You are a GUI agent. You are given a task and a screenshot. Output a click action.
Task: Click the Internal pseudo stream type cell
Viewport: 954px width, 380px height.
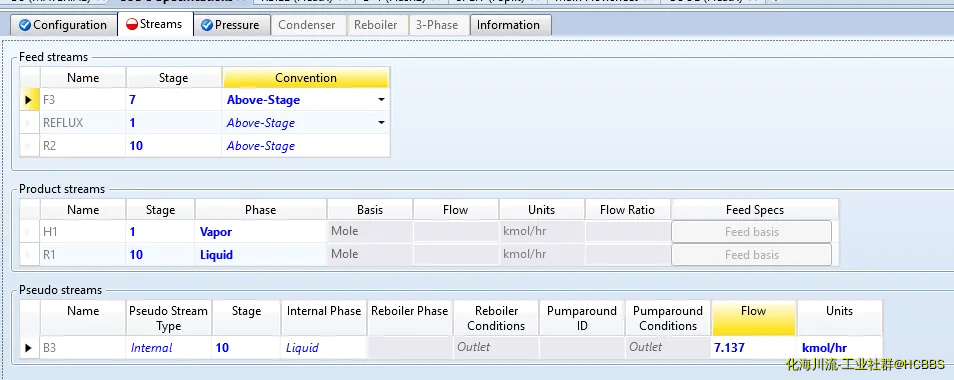[169, 348]
